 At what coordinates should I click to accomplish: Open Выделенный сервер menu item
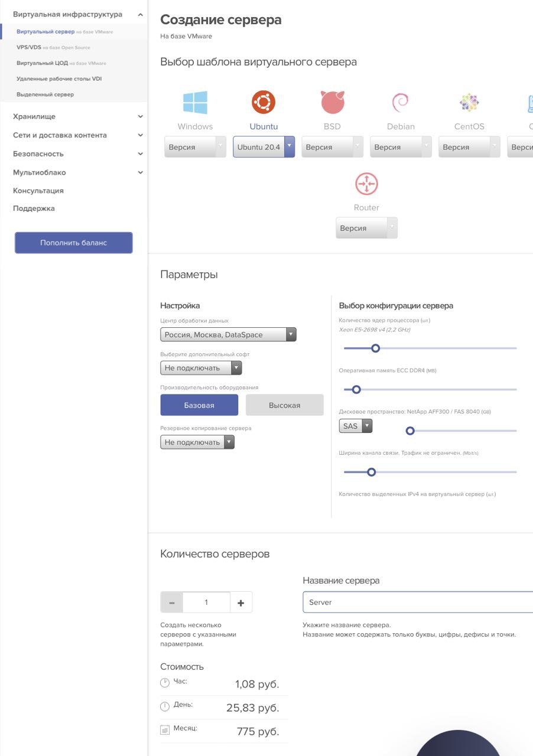[45, 94]
